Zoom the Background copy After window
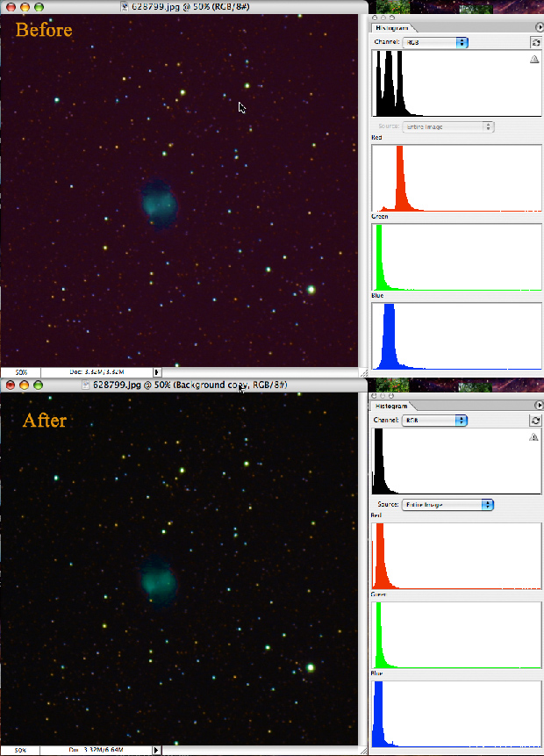The image size is (544, 756). coord(38,385)
